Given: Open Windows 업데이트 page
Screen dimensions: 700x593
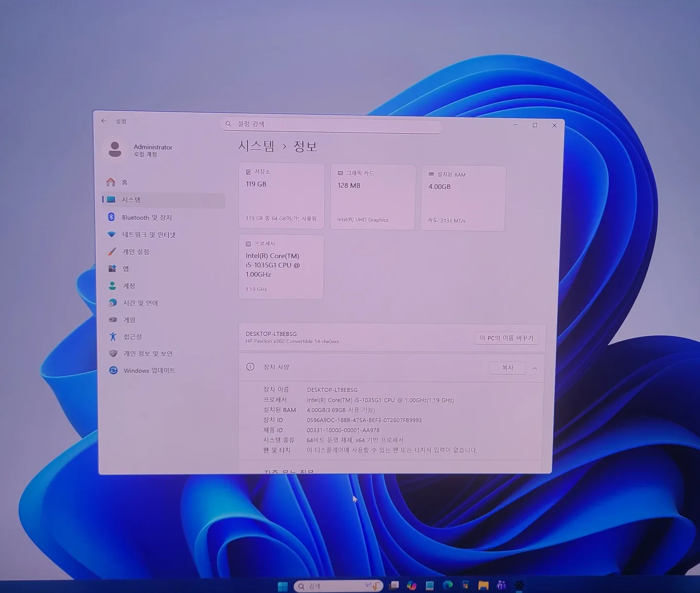Looking at the screenshot, I should click(149, 370).
